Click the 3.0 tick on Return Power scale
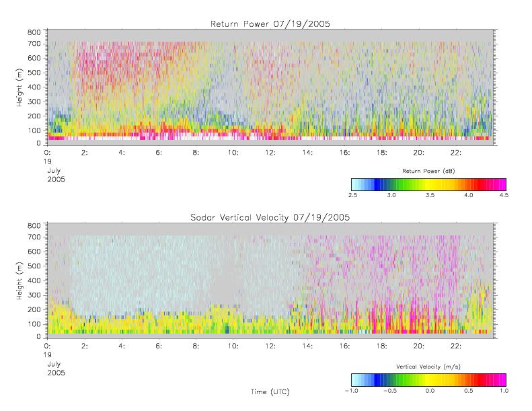 391,195
